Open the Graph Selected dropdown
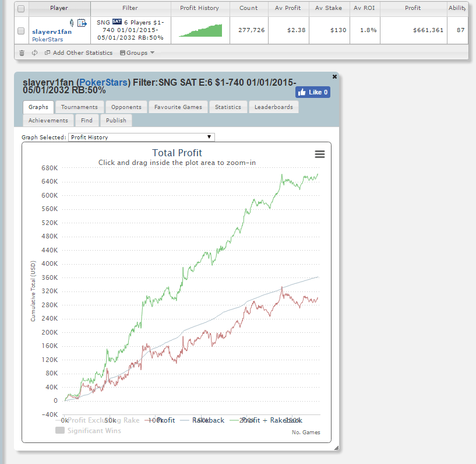The height and width of the screenshot is (464, 476). [142, 137]
